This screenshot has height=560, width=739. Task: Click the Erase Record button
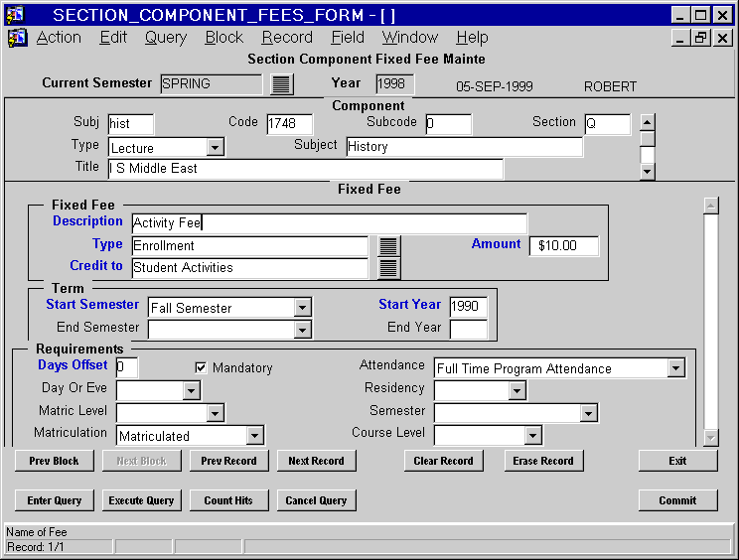pyautogui.click(x=543, y=461)
